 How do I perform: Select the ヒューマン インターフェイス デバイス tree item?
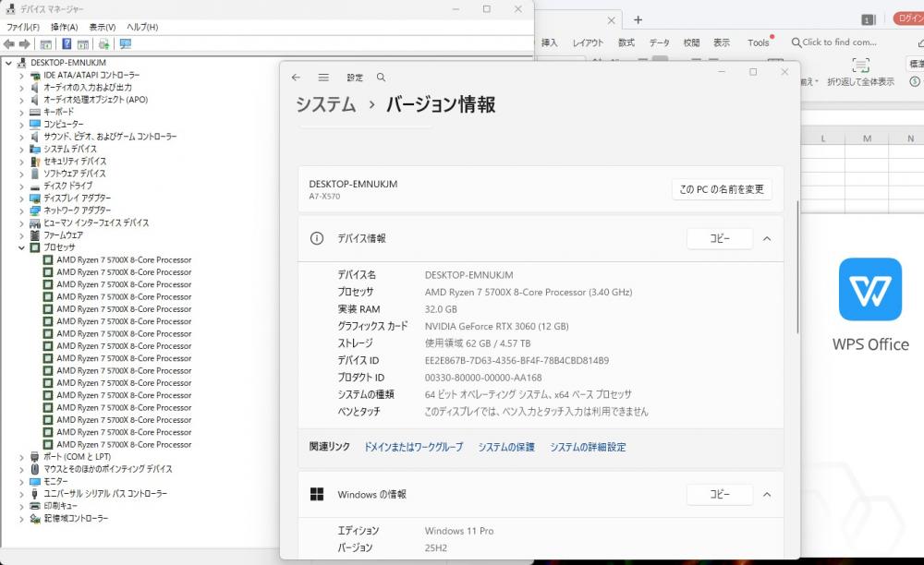[96, 223]
